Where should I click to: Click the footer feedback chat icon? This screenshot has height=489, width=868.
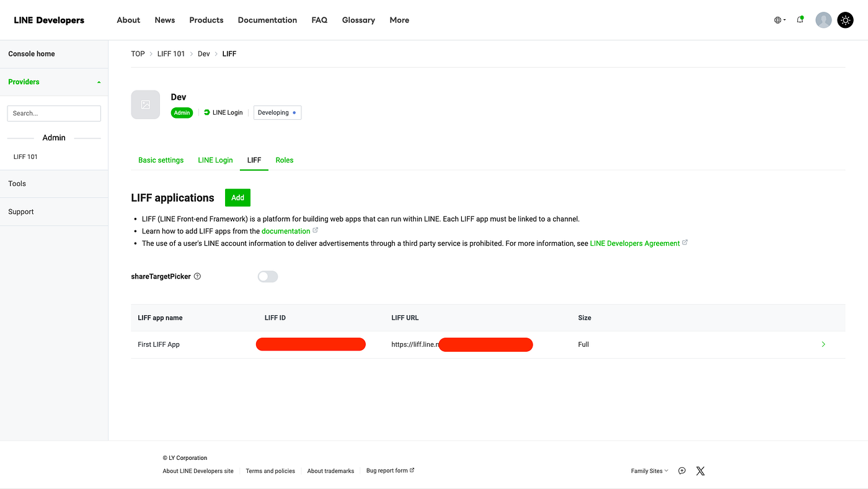click(x=682, y=471)
